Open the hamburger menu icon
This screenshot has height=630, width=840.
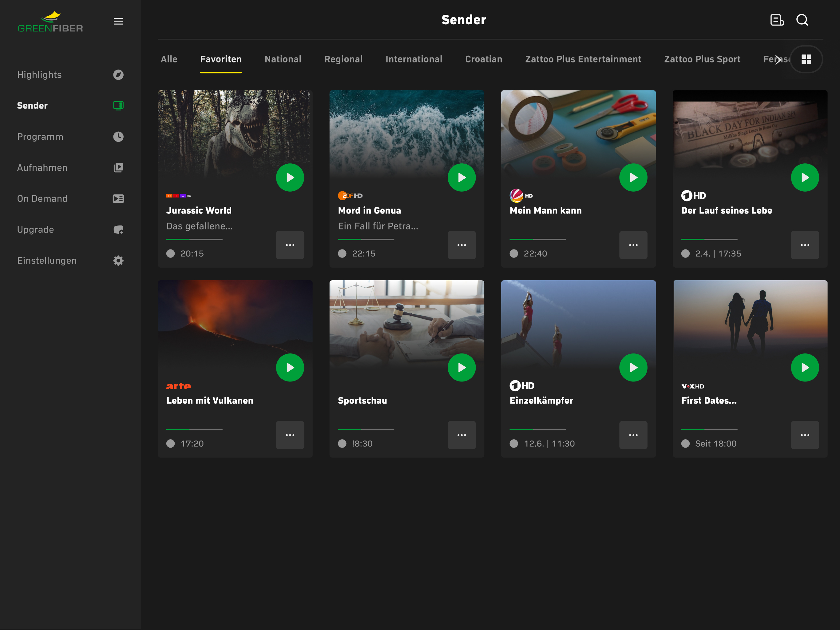(x=118, y=21)
